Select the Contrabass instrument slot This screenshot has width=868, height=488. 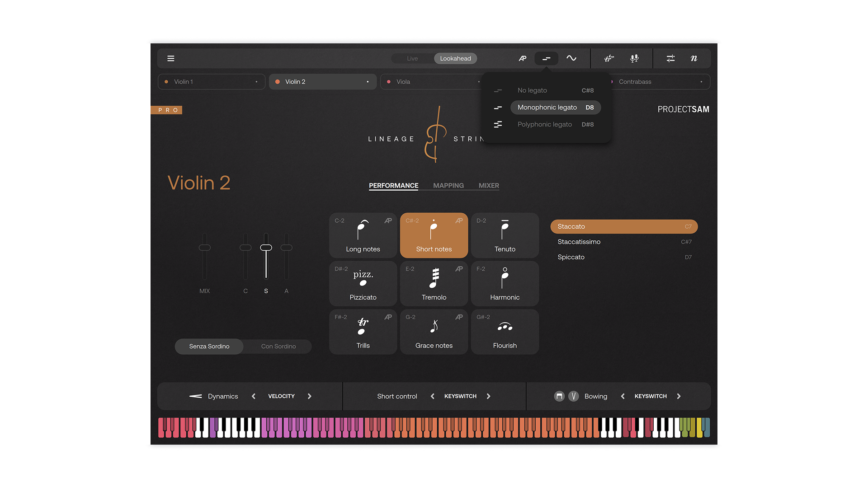click(660, 82)
